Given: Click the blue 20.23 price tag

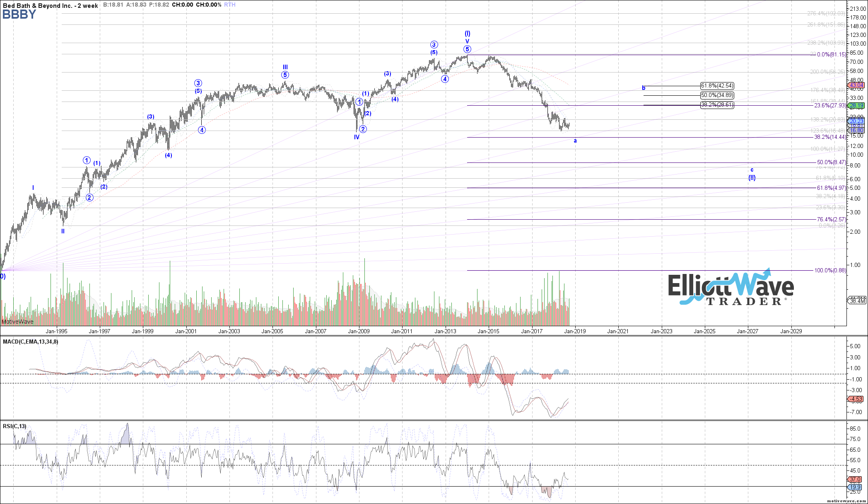Looking at the screenshot, I should [x=856, y=121].
